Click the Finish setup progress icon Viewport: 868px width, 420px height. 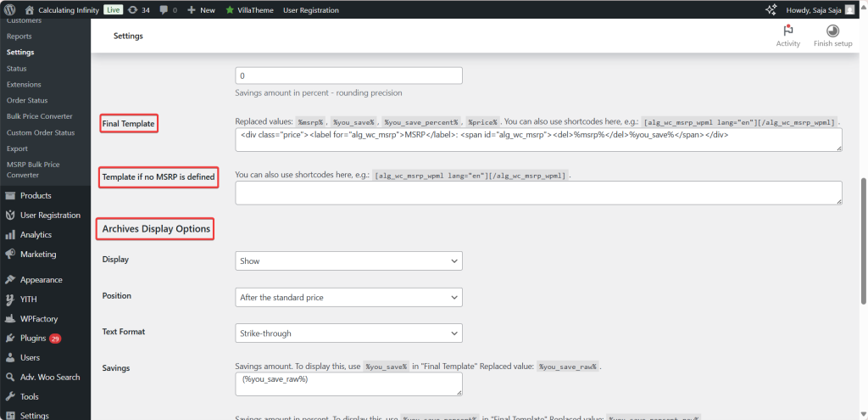(x=832, y=31)
